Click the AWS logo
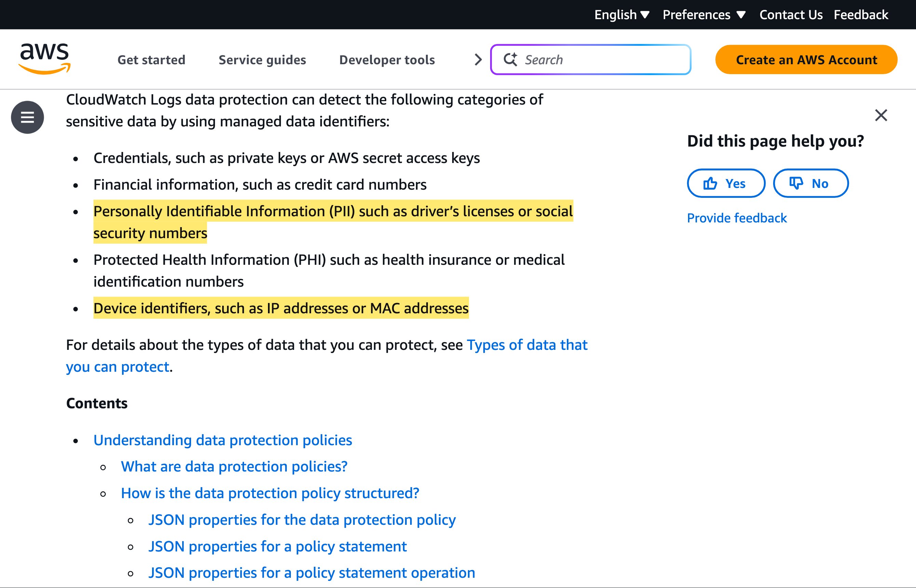The width and height of the screenshot is (916, 588). coord(45,59)
